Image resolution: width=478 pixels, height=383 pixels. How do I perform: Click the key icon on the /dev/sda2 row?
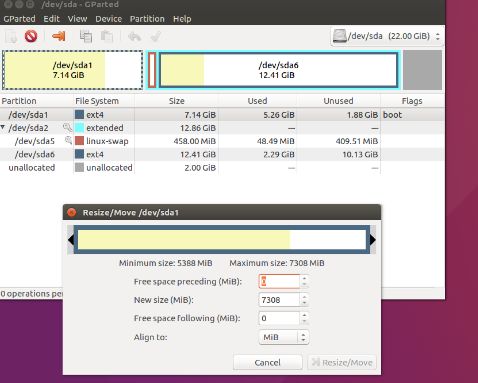pyautogui.click(x=67, y=127)
